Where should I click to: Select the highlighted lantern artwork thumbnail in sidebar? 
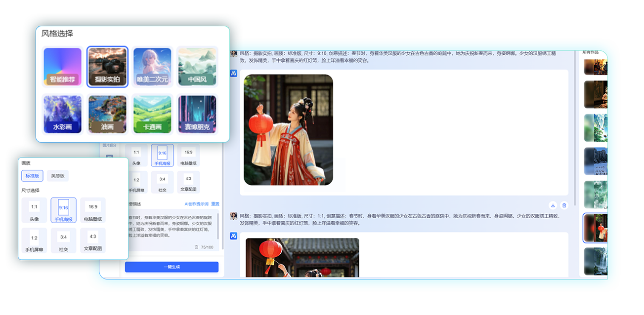coord(597,229)
